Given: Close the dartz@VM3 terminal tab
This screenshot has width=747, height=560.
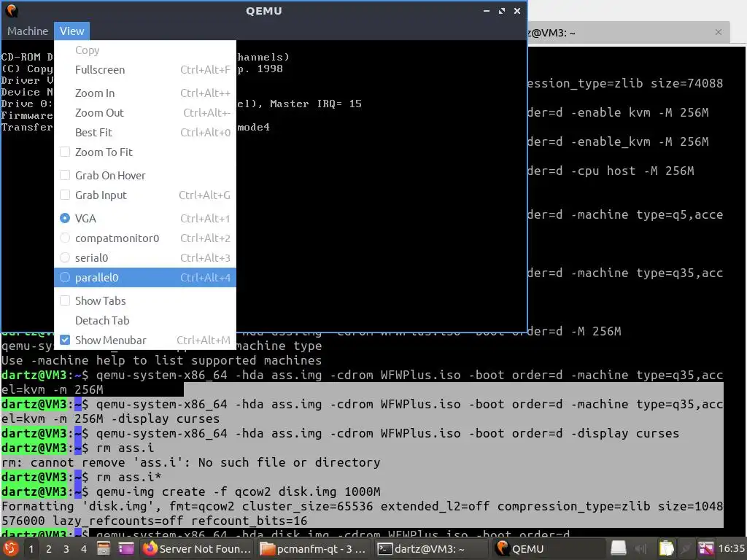Looking at the screenshot, I should click(x=719, y=32).
